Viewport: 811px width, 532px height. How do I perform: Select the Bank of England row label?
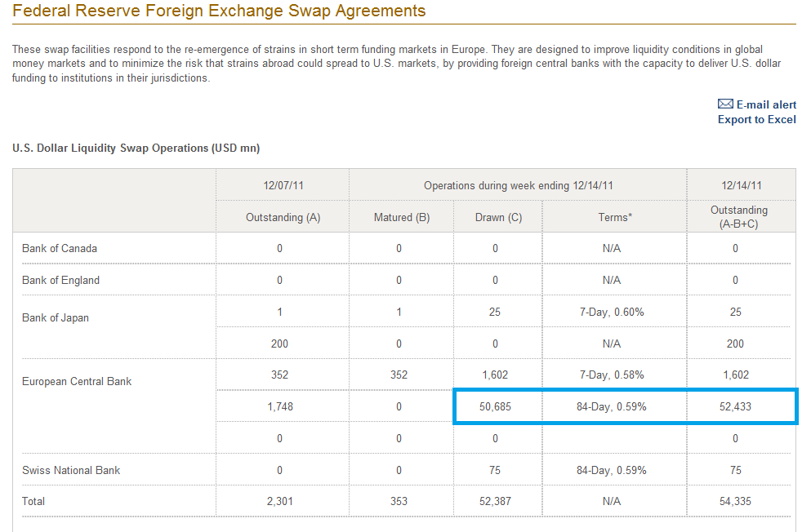60,281
